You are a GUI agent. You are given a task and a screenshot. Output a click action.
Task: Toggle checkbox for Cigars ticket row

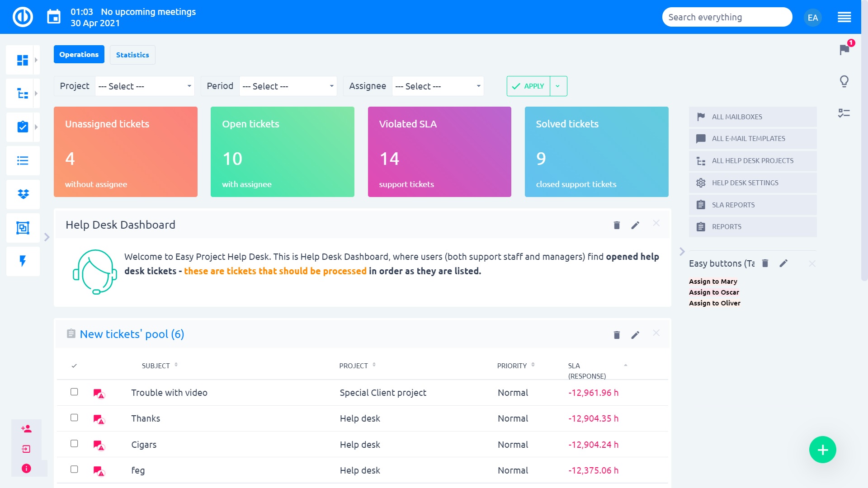tap(74, 443)
